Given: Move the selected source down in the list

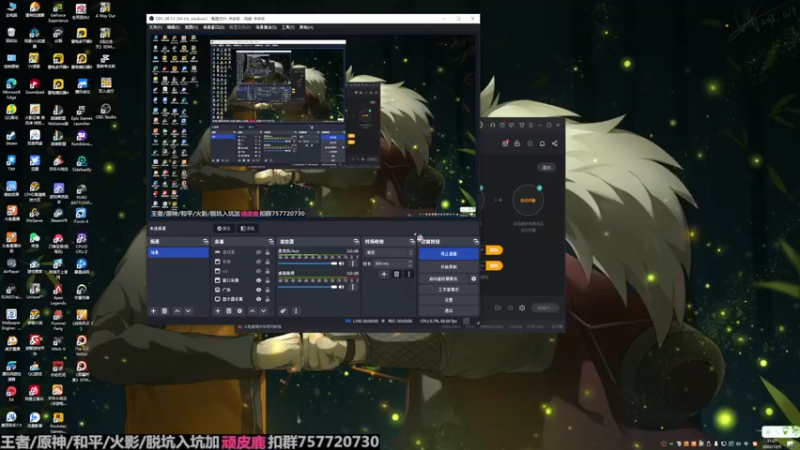Looking at the screenshot, I should coord(263,311).
